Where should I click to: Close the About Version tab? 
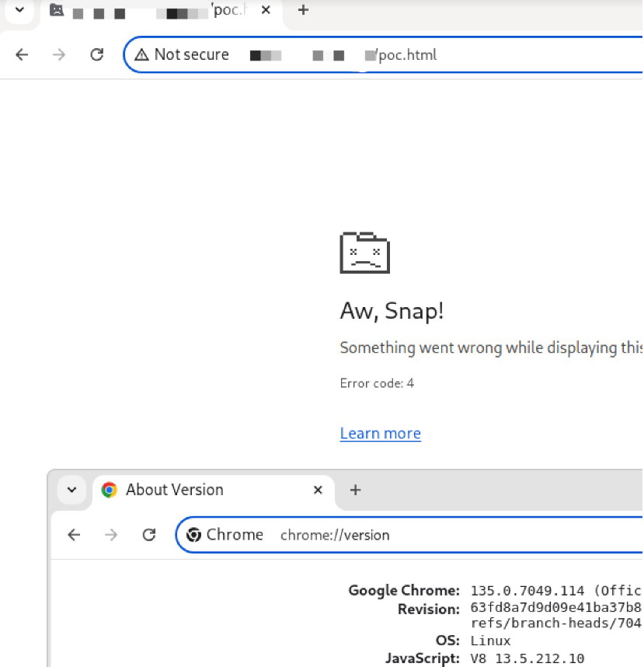pos(318,490)
